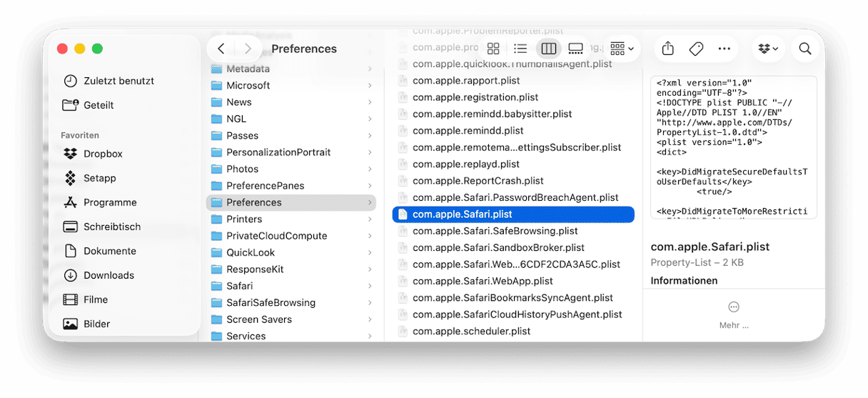Select the Services folder
Screen dimensions: 868x398
click(x=291, y=336)
